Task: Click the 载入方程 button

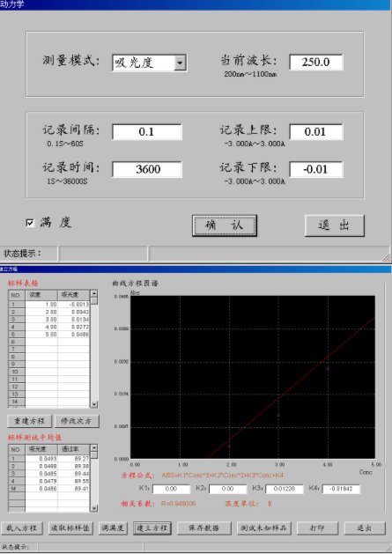Action: click(x=21, y=528)
